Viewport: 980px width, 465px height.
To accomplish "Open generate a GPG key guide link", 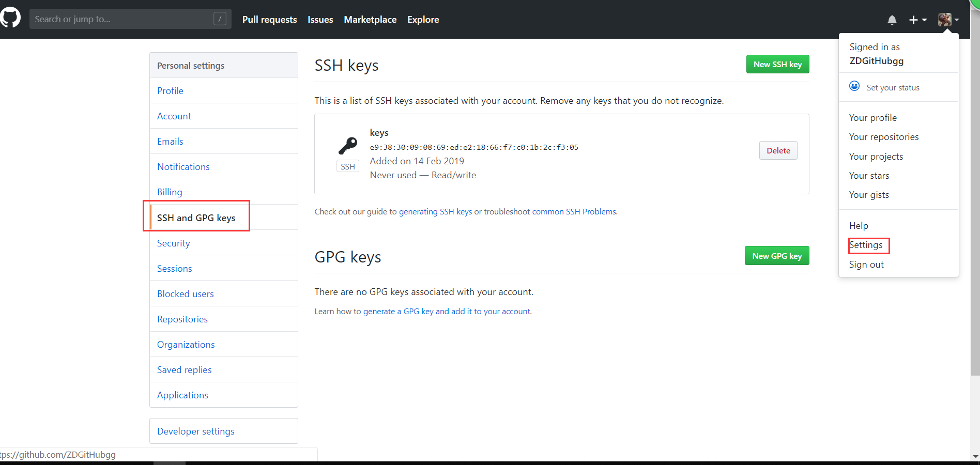I will 447,311.
